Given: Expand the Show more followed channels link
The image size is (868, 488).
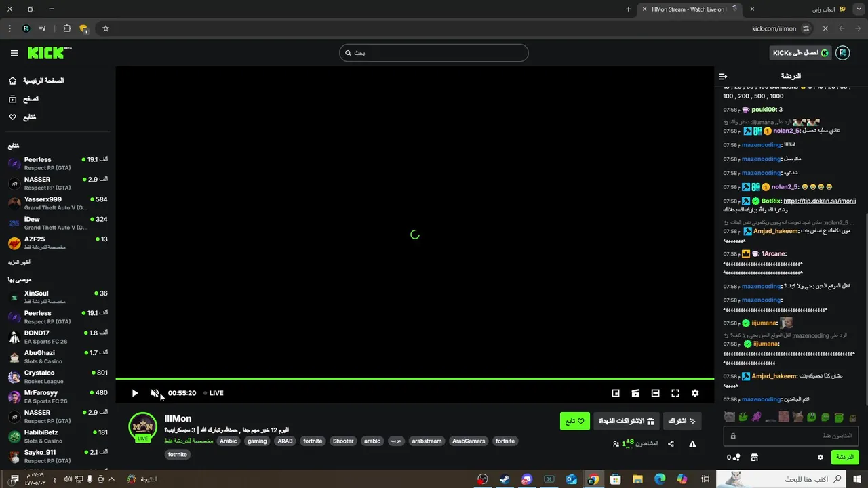Looking at the screenshot, I should (19, 262).
